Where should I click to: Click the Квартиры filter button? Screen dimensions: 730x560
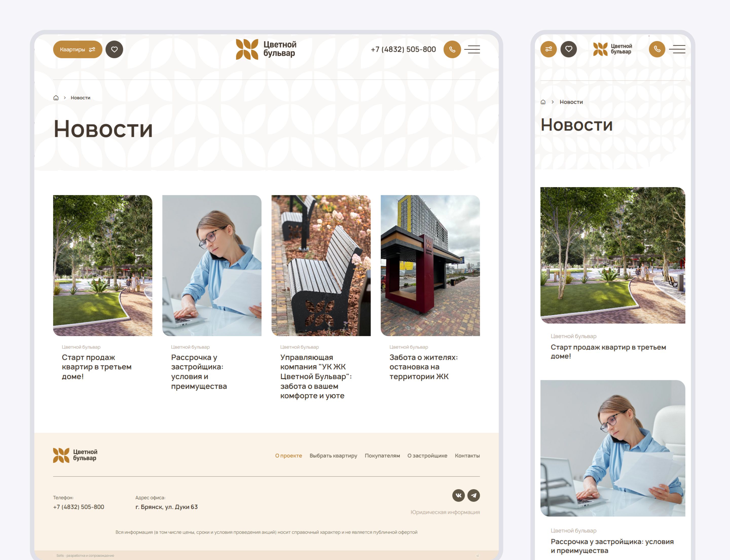(x=77, y=49)
